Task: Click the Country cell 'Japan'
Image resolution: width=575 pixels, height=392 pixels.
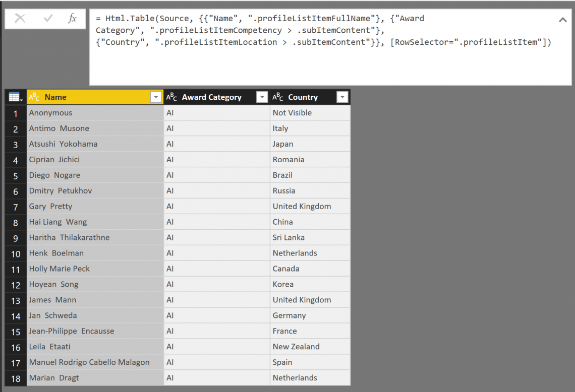Action: (310, 144)
